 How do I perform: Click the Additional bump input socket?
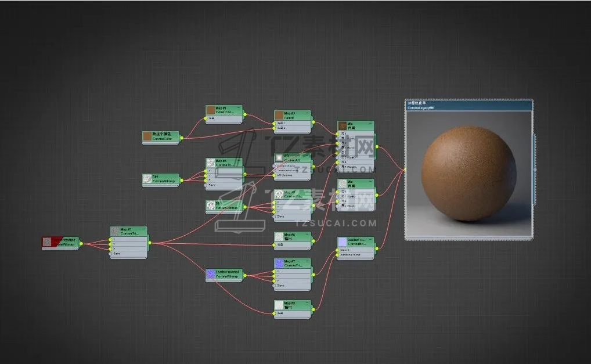(338, 256)
